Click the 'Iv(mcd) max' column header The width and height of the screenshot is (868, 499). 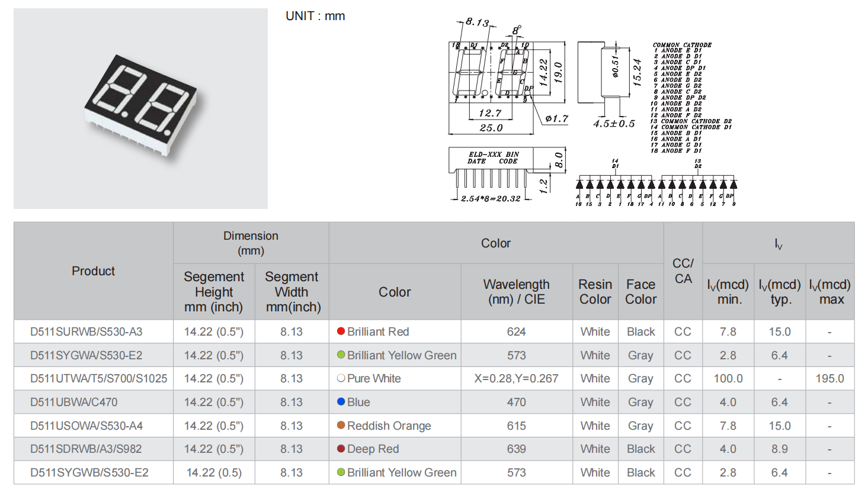tap(831, 292)
